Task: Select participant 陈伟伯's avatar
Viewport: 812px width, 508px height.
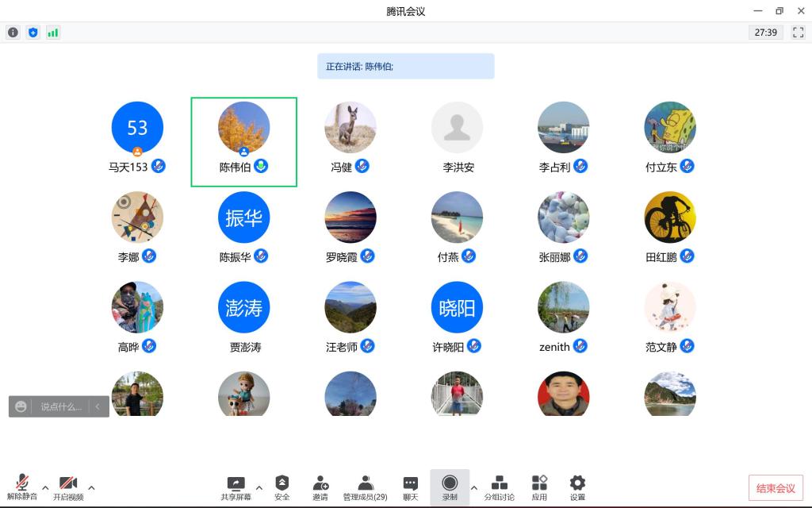Action: (243, 128)
